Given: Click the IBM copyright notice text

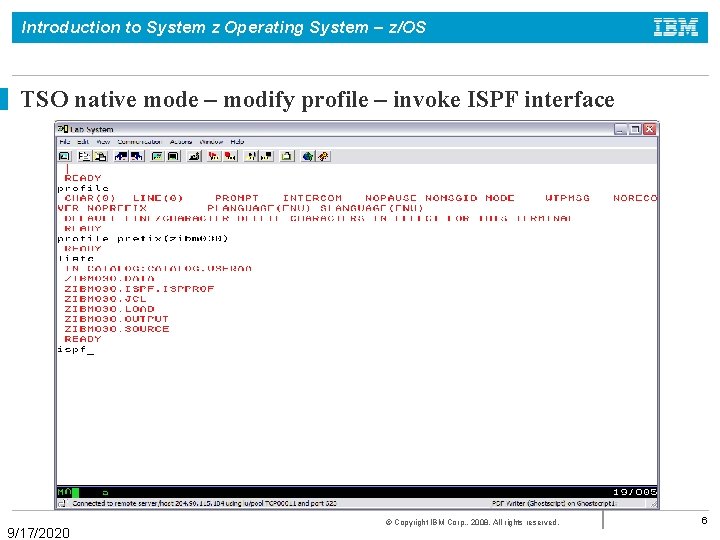Looking at the screenshot, I should pos(472,522).
